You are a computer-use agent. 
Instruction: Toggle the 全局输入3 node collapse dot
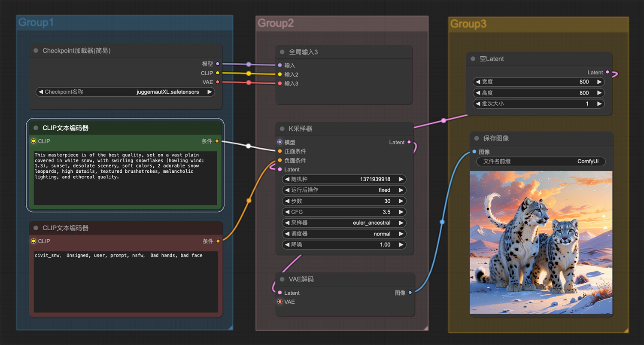[282, 52]
